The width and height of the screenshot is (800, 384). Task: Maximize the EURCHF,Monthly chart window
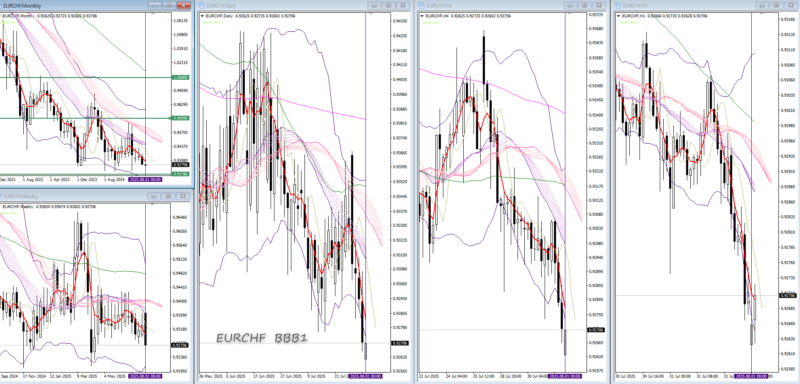click(x=169, y=5)
